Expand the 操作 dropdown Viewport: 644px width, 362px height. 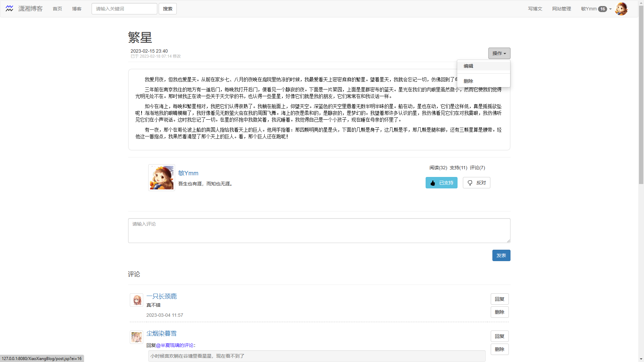[499, 53]
